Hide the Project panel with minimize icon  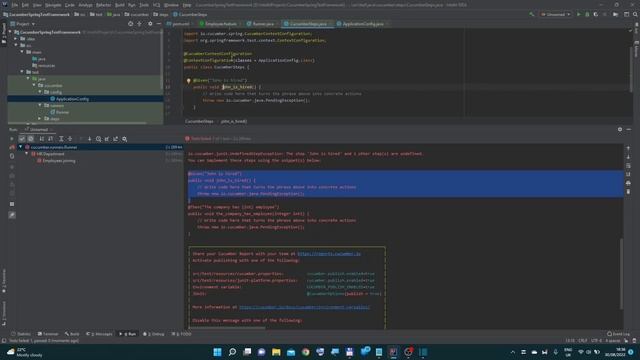(159, 24)
